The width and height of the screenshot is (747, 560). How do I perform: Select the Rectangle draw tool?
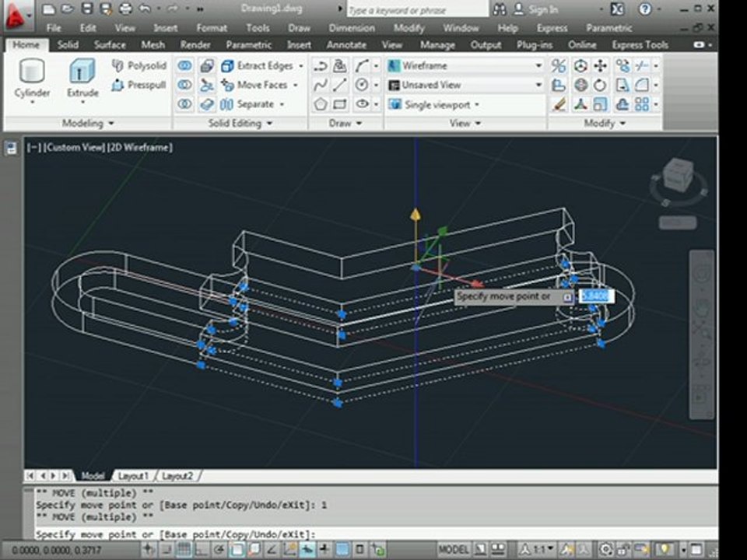(340, 104)
